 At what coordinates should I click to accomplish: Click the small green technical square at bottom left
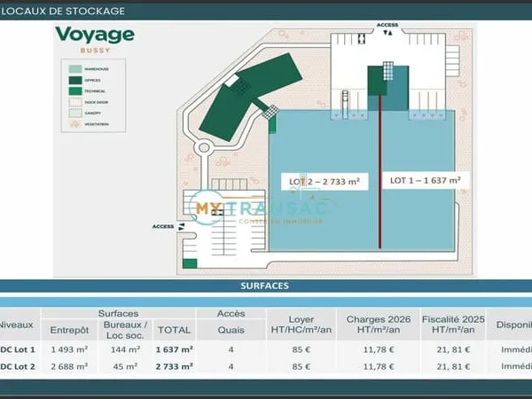[190, 263]
